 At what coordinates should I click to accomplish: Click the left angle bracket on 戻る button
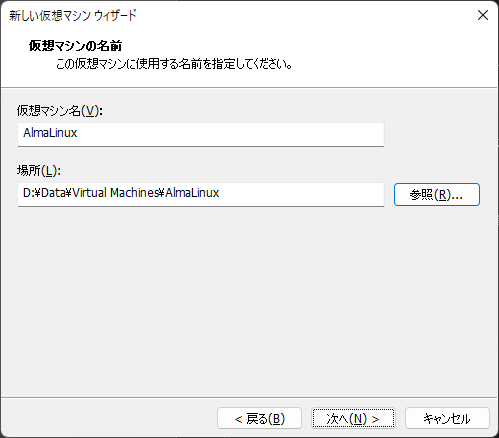tap(238, 419)
